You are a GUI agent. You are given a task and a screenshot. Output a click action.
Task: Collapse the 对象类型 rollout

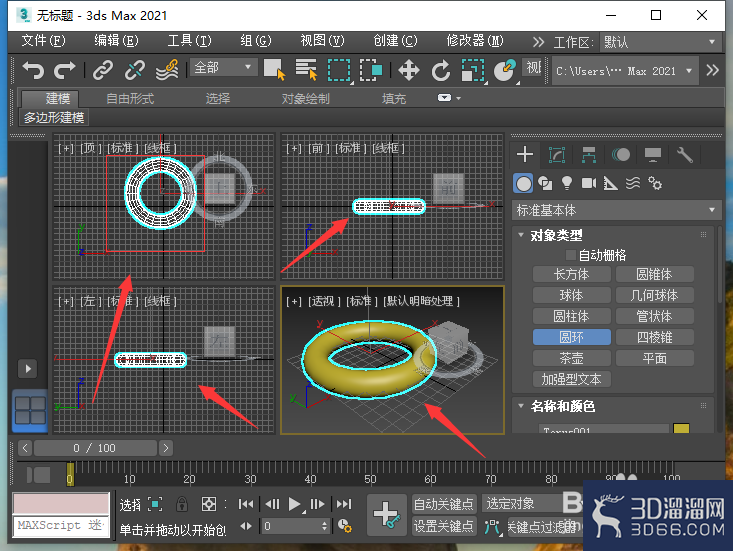click(x=521, y=235)
